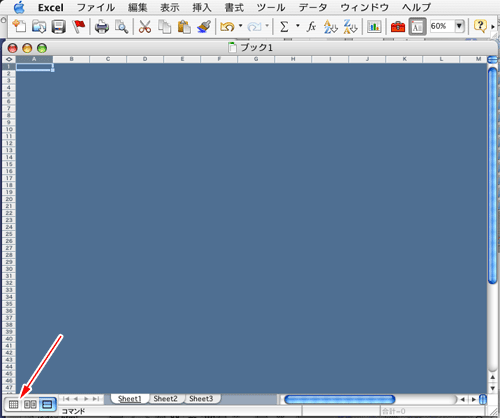
Task: Expand the Undo history dropdown arrow
Action: pos(240,26)
